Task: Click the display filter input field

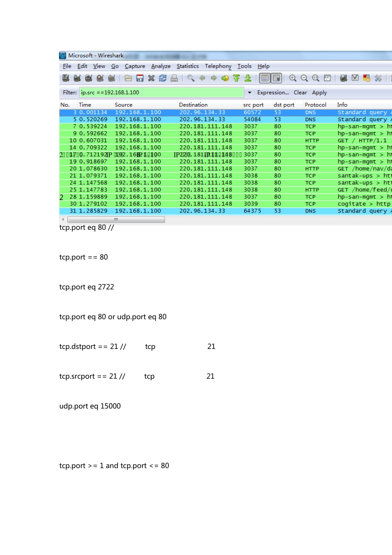Action: pos(162,92)
